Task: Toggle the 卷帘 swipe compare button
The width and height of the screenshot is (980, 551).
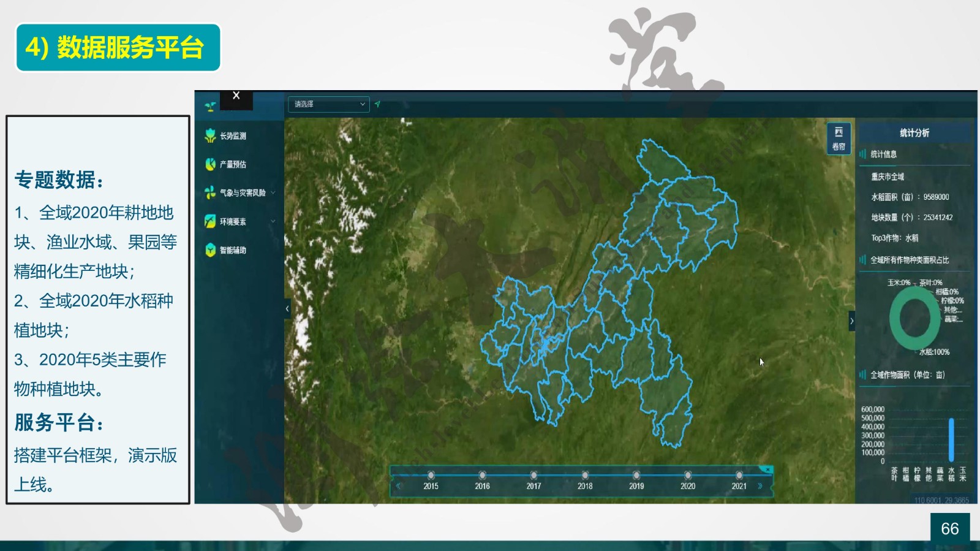Action: click(x=839, y=139)
